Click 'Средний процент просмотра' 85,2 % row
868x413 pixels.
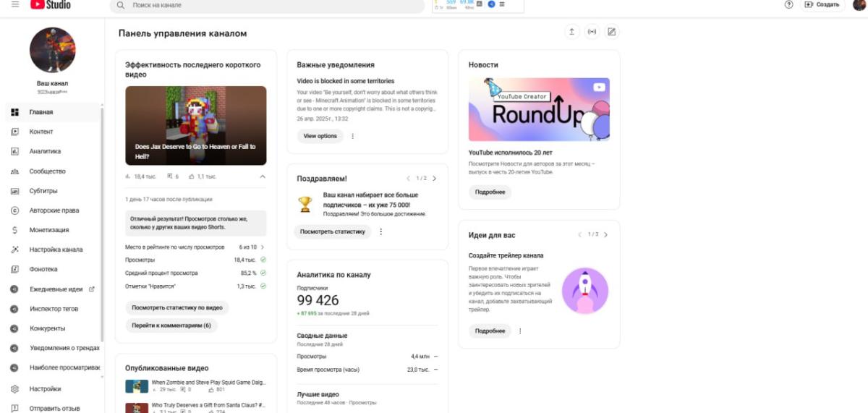click(195, 273)
